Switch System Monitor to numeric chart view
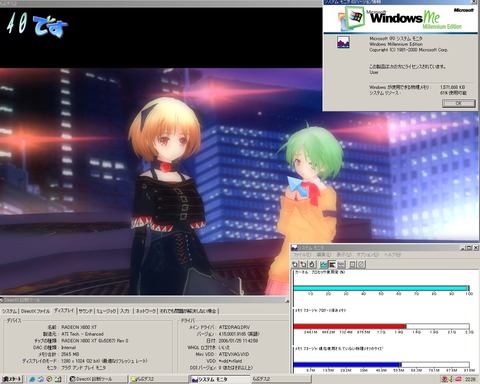 point(341,264)
